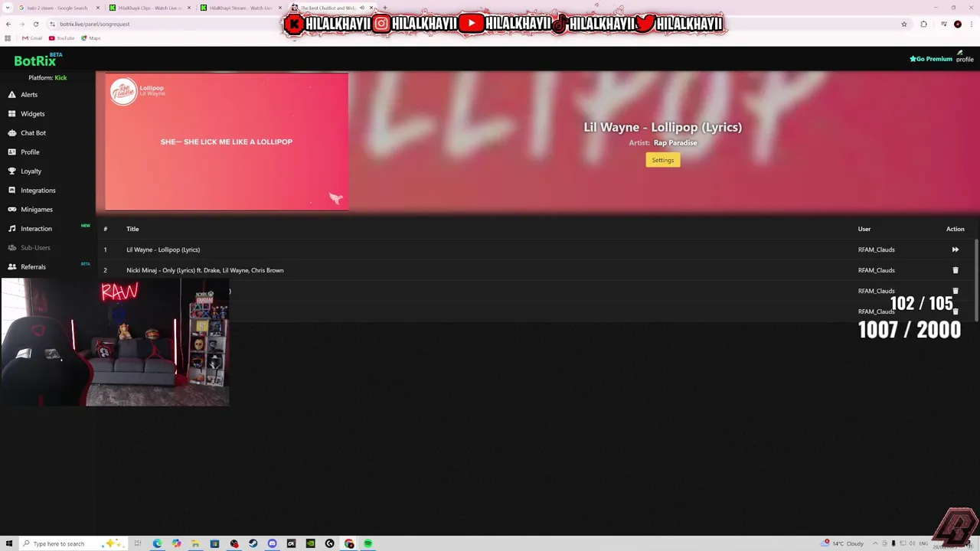Mute the audio indicator on BotRix tab
980x551 pixels.
coord(362,8)
